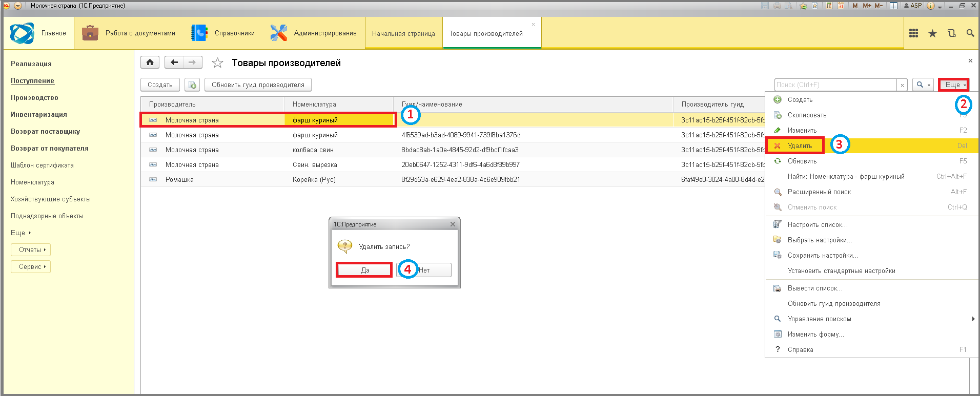980x396 pixels.
Task: Open Поступление in the sidebar
Action: [32, 81]
